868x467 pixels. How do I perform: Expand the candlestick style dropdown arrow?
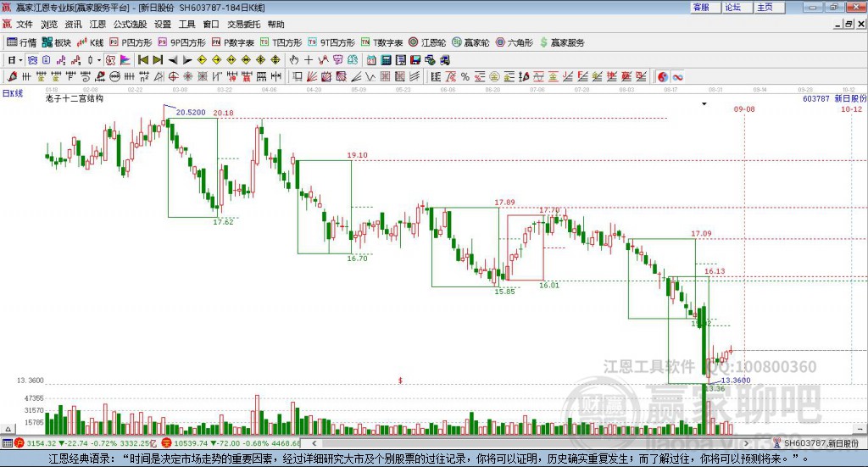99,60
